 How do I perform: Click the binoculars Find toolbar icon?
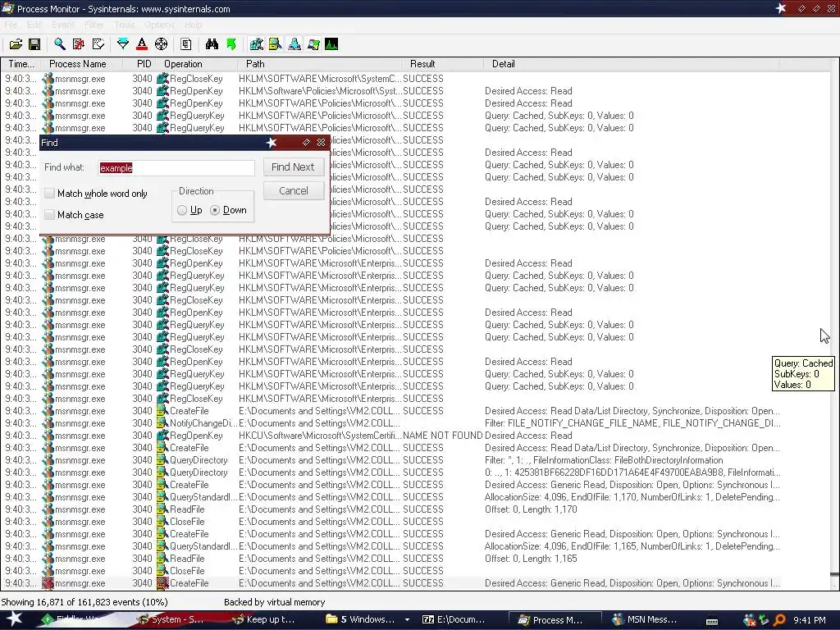[x=212, y=44]
